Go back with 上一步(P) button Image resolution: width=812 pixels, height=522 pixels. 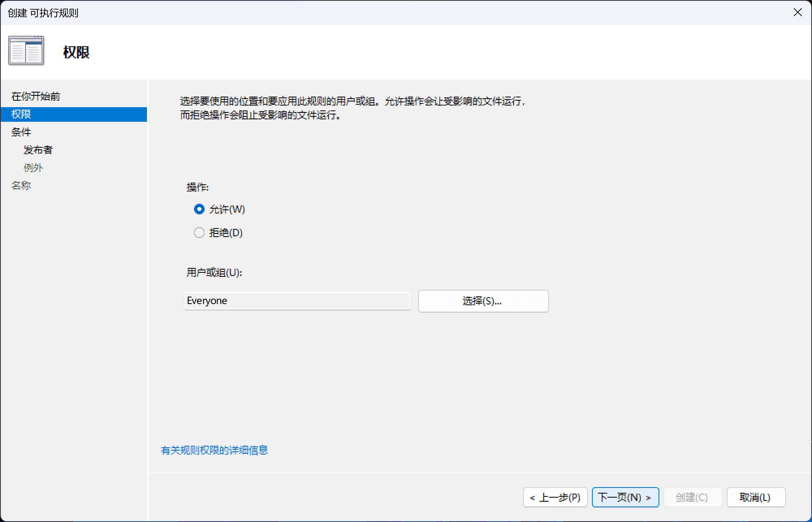coord(555,497)
